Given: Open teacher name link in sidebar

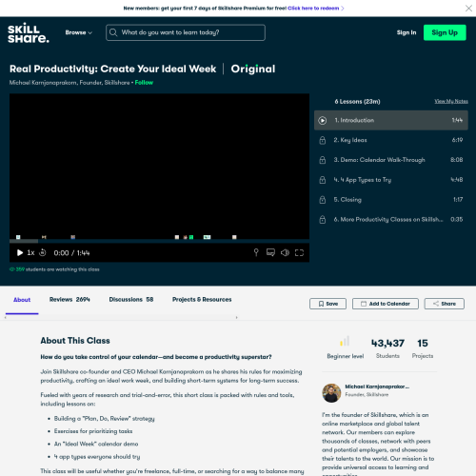Looking at the screenshot, I should click(x=377, y=387).
